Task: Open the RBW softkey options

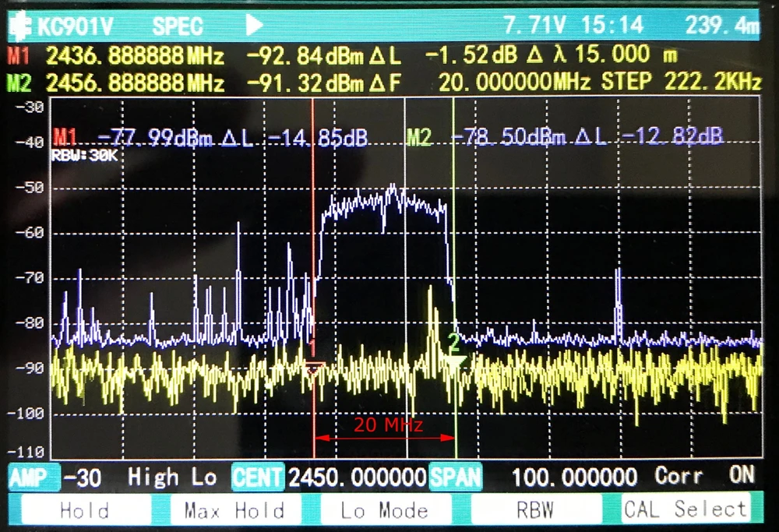Action: (535, 511)
